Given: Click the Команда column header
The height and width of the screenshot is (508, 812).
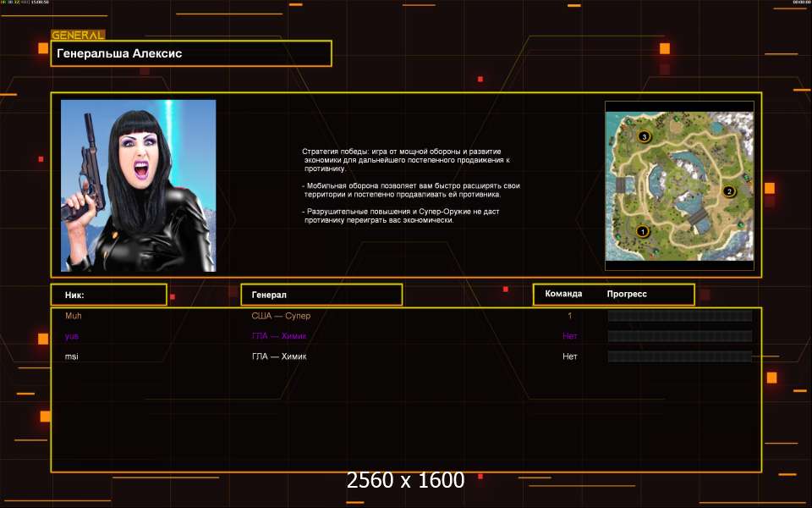Looking at the screenshot, I should [563, 294].
